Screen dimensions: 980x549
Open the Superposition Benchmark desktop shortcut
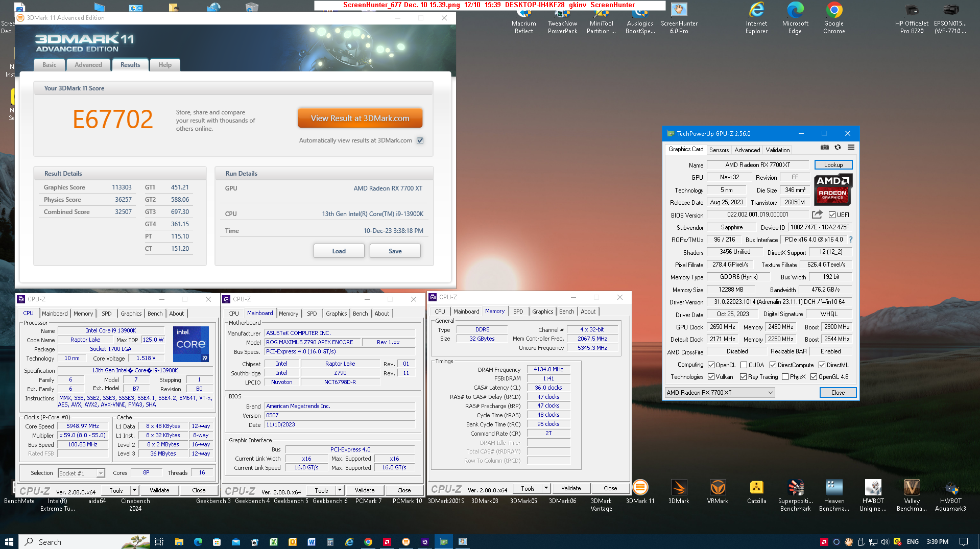pyautogui.click(x=795, y=495)
